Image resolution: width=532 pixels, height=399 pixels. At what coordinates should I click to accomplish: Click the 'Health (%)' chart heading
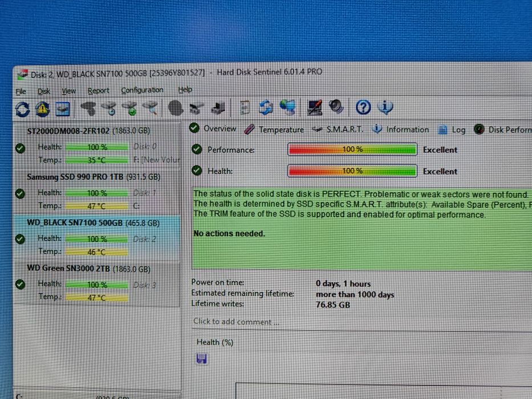215,342
